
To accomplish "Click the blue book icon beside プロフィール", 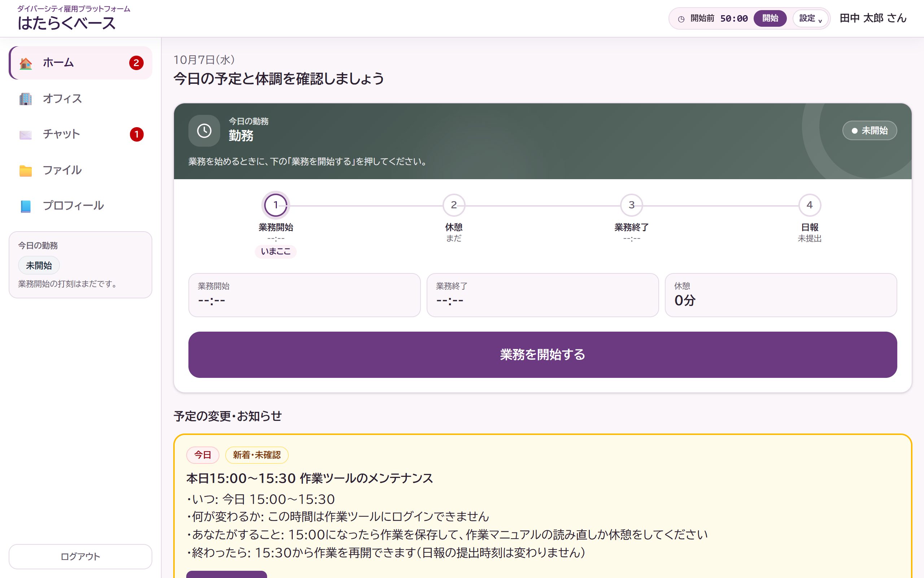I will click(26, 206).
